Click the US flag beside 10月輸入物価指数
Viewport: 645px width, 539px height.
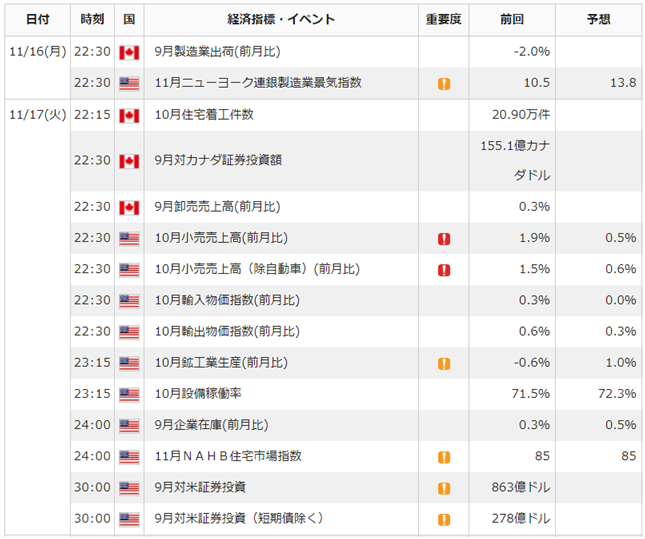129,301
